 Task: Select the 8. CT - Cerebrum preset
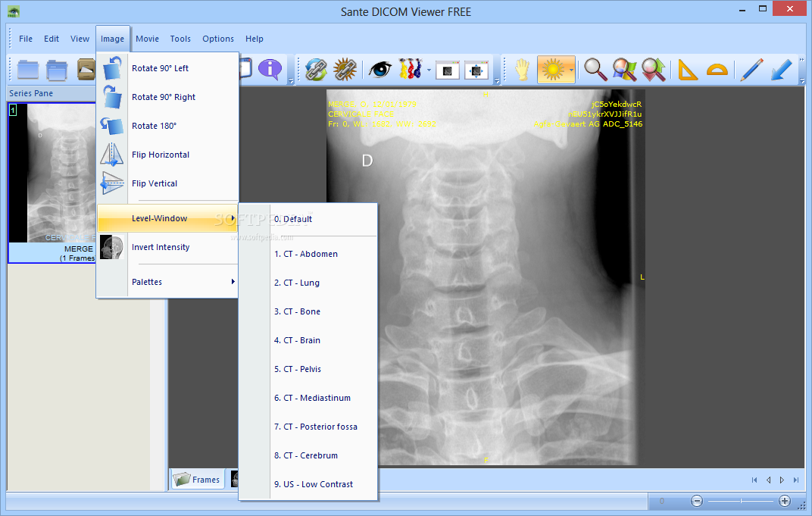[308, 455]
